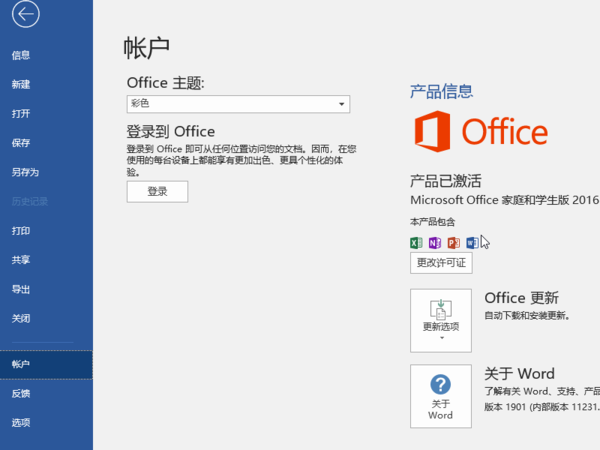Image resolution: width=600 pixels, height=450 pixels.
Task: Click the 登录 sign-in button
Action: pos(157,192)
